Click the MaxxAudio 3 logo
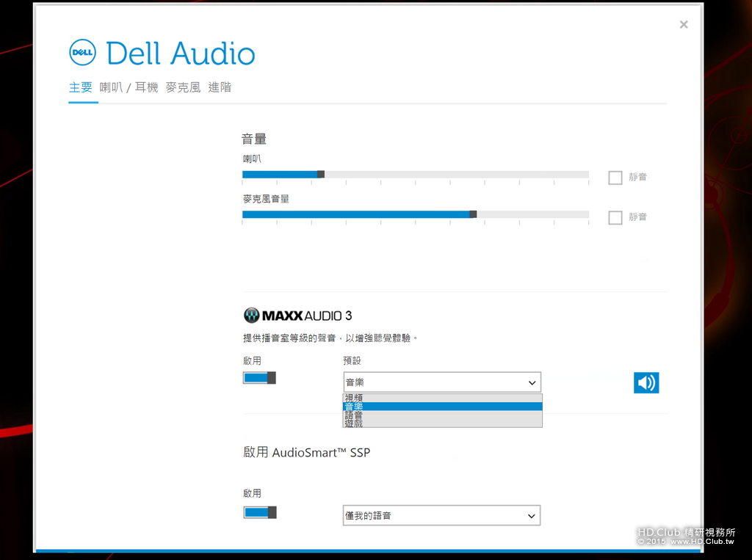Image resolution: width=752 pixels, height=560 pixels. (x=297, y=316)
